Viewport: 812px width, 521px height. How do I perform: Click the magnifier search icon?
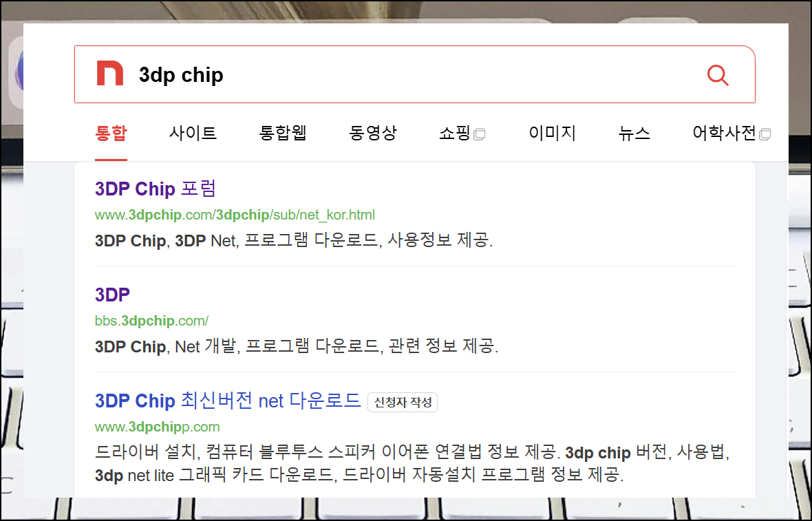click(x=718, y=75)
